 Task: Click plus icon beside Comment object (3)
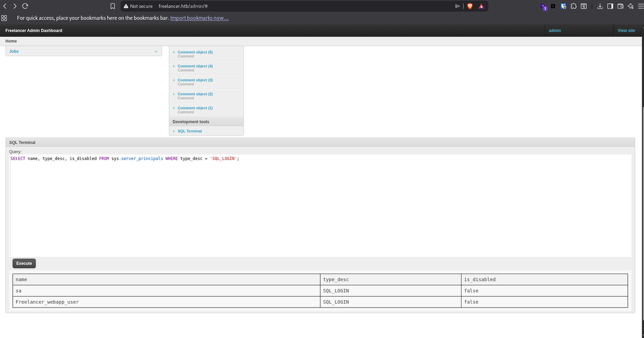(x=174, y=80)
